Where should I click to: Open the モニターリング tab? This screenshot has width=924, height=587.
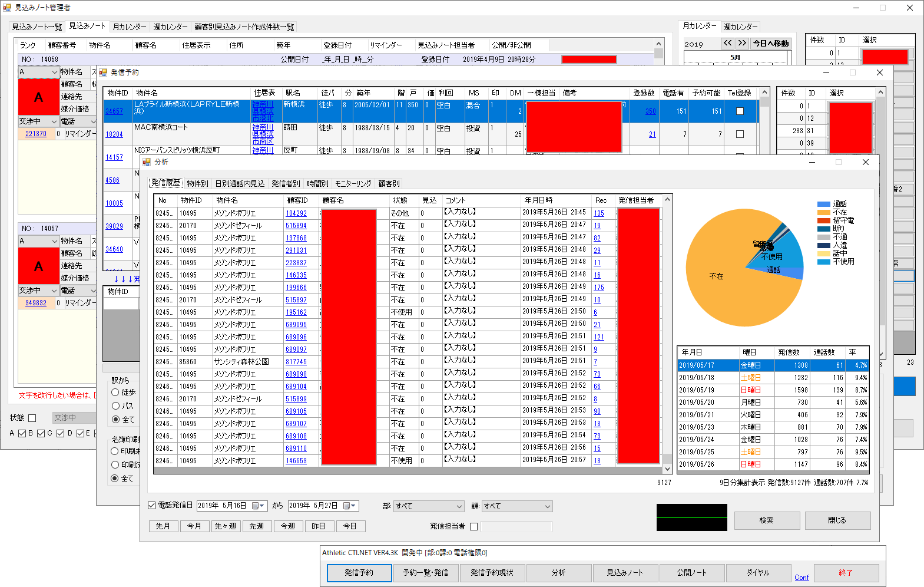point(353,184)
